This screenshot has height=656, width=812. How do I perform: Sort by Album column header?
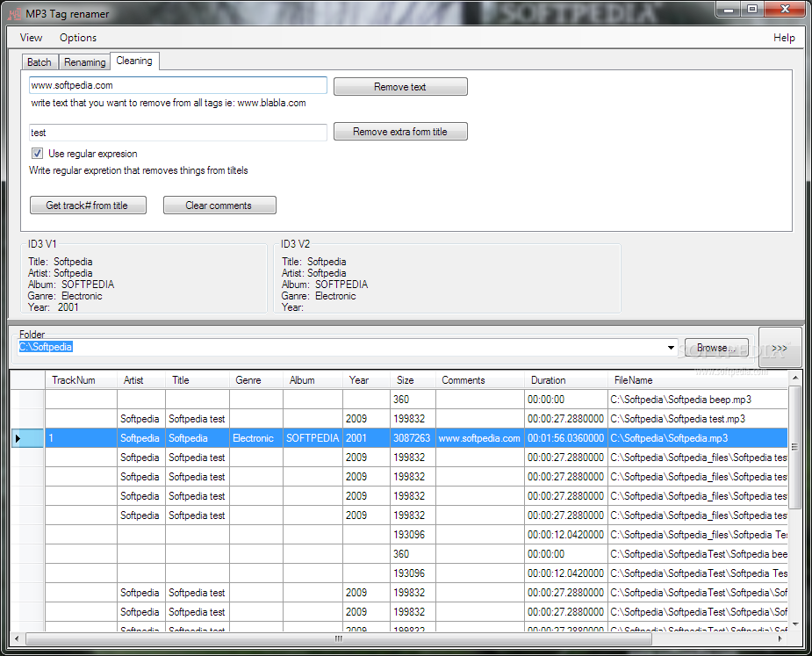coord(313,380)
